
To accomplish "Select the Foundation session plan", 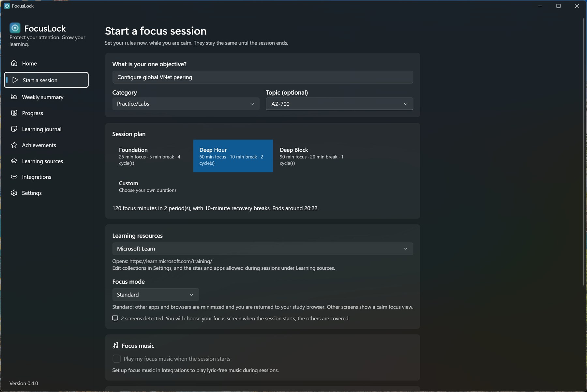I will (x=153, y=156).
